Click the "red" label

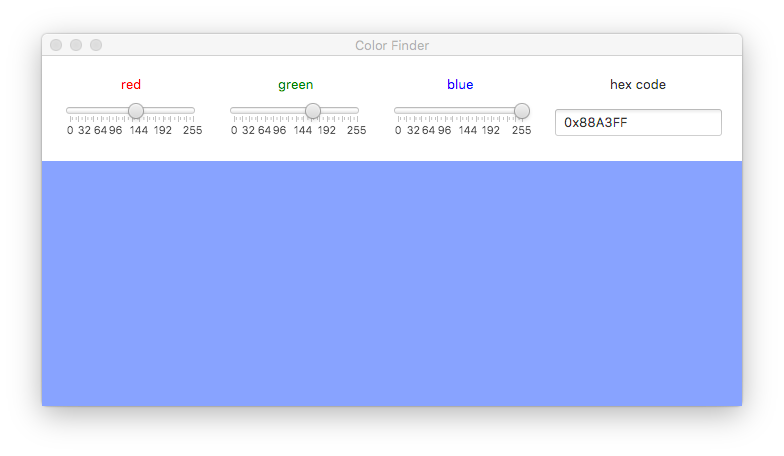click(x=131, y=84)
